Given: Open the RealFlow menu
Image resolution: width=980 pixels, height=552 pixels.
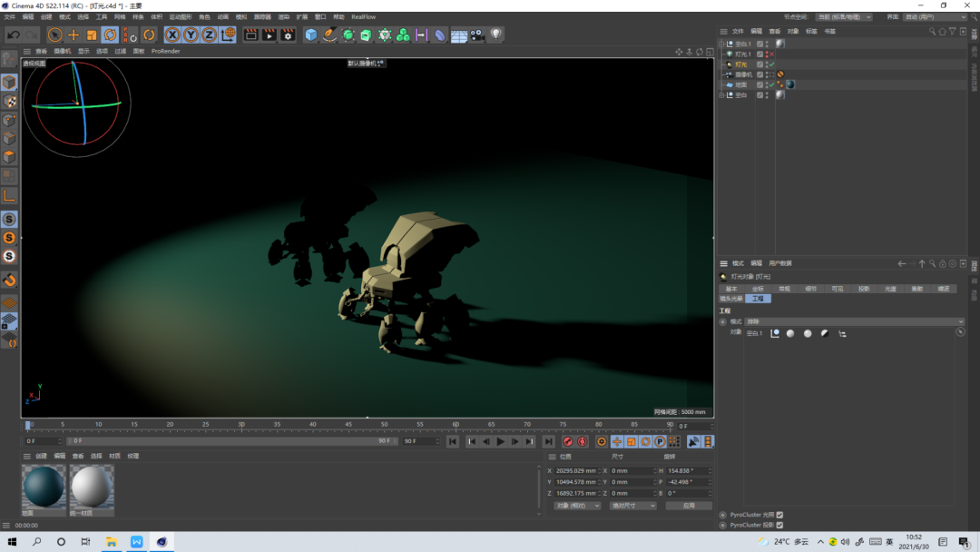Looking at the screenshot, I should (364, 17).
